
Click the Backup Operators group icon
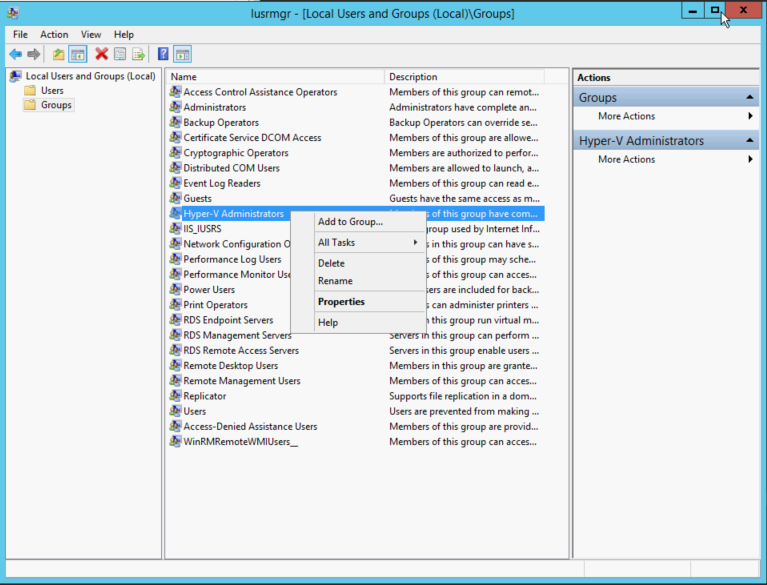[175, 122]
